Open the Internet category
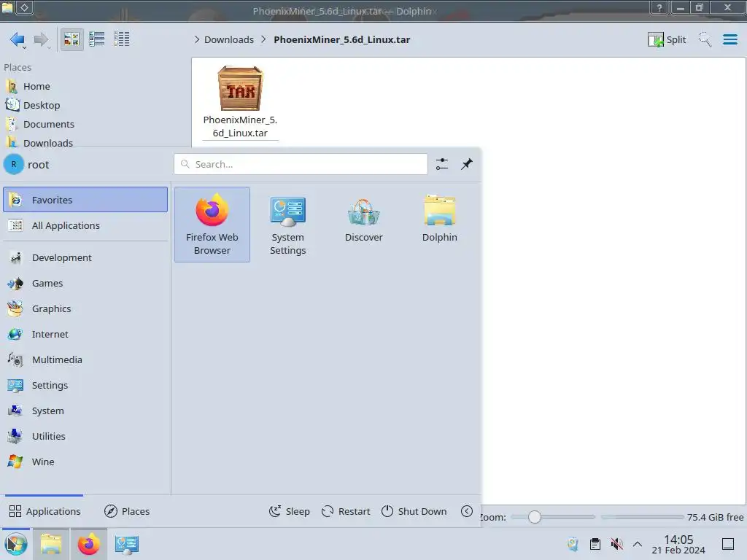 (85, 334)
